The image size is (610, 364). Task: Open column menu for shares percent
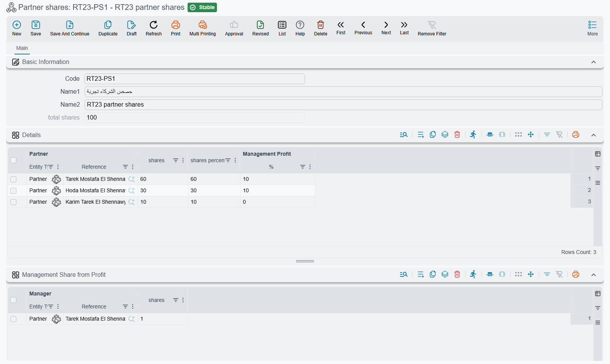click(235, 160)
